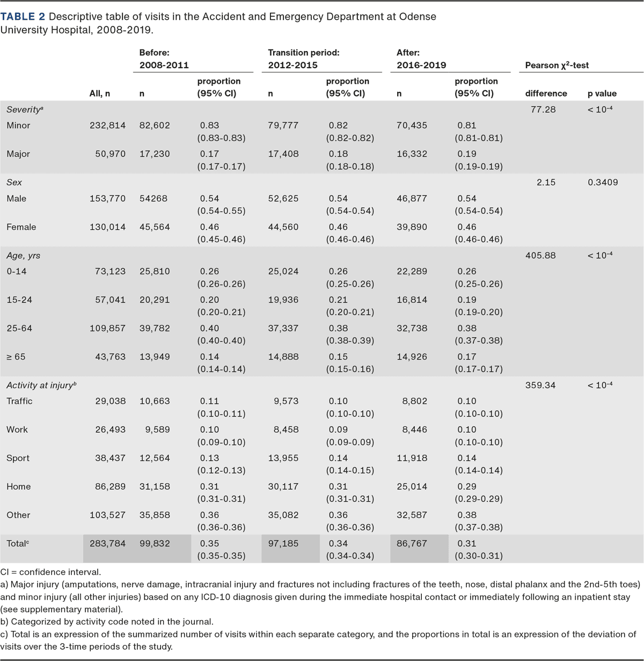Click the Age difference value 405.88

(540, 256)
